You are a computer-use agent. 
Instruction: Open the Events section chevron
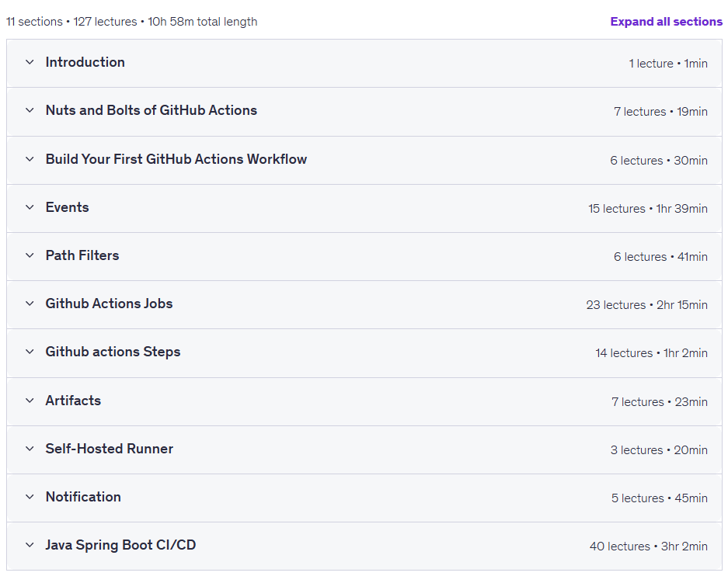point(30,207)
